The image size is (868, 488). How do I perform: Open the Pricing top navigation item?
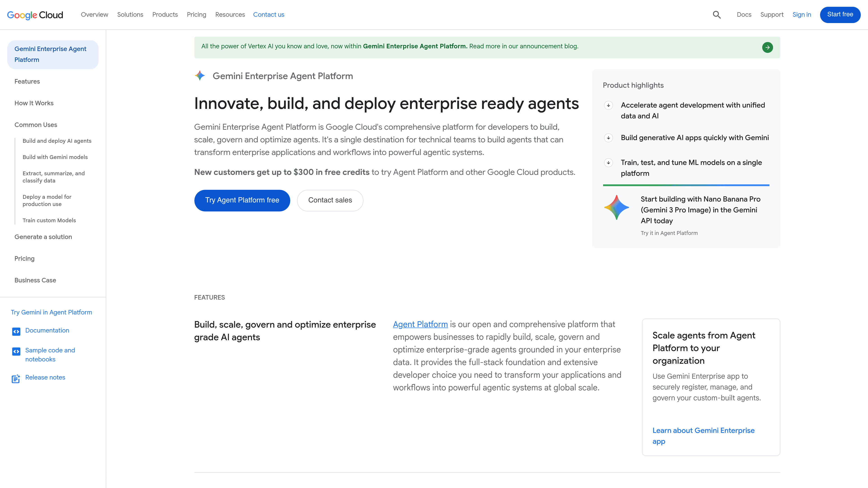click(x=196, y=14)
